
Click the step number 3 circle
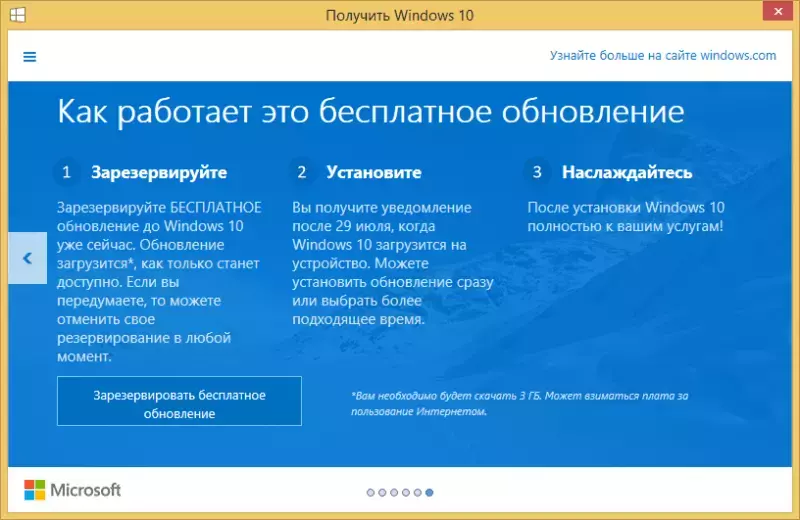point(537,172)
